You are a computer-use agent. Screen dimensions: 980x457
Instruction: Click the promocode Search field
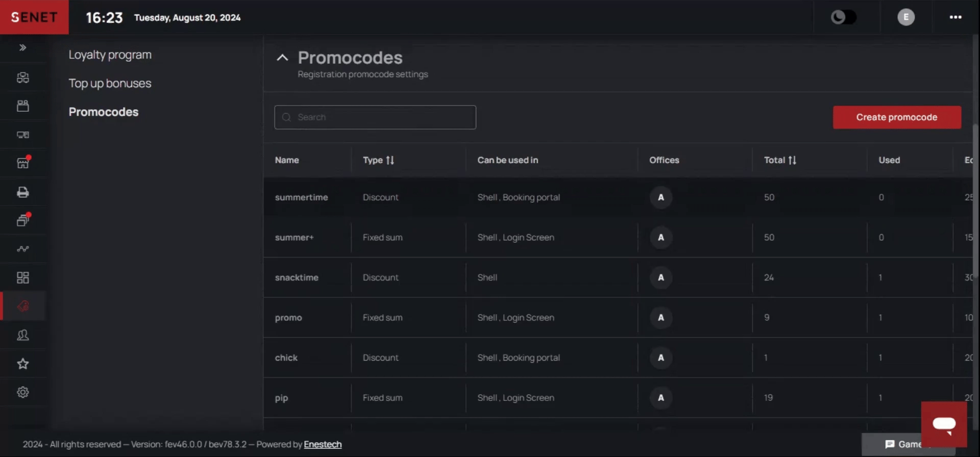[x=375, y=117]
